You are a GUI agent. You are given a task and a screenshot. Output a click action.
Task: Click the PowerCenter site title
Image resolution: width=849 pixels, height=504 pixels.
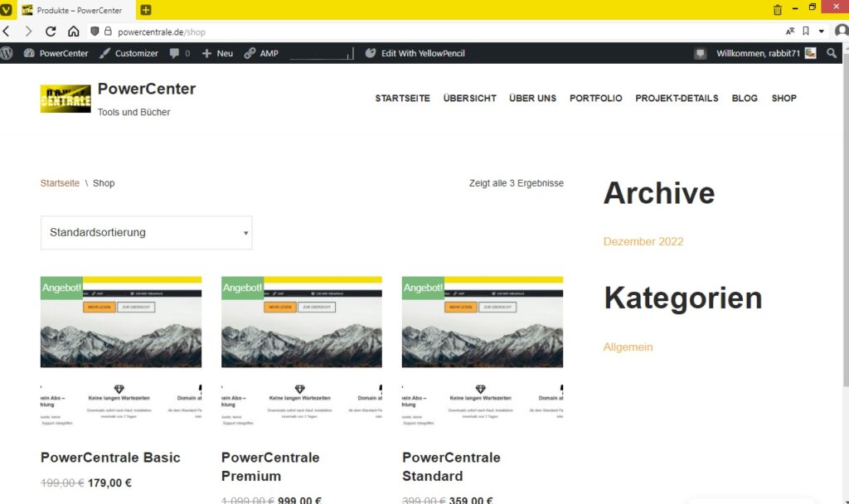point(147,89)
